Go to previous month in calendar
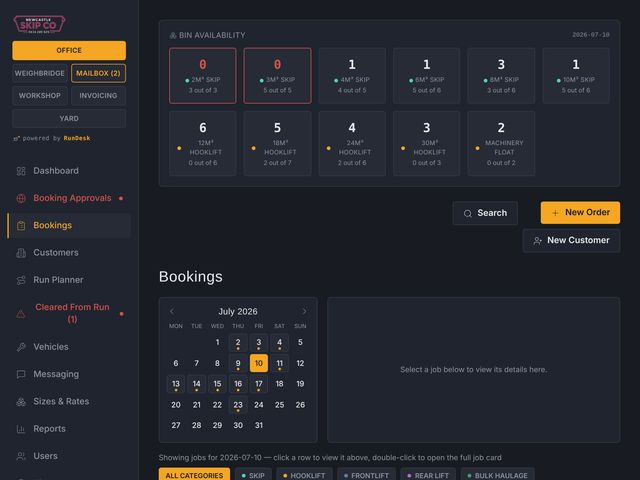640x480 pixels. [x=172, y=311]
